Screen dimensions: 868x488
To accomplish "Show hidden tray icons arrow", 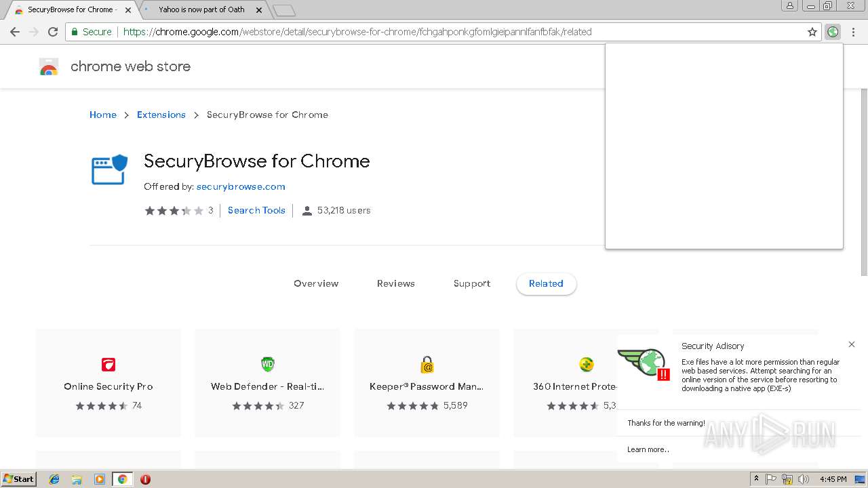I will [756, 479].
